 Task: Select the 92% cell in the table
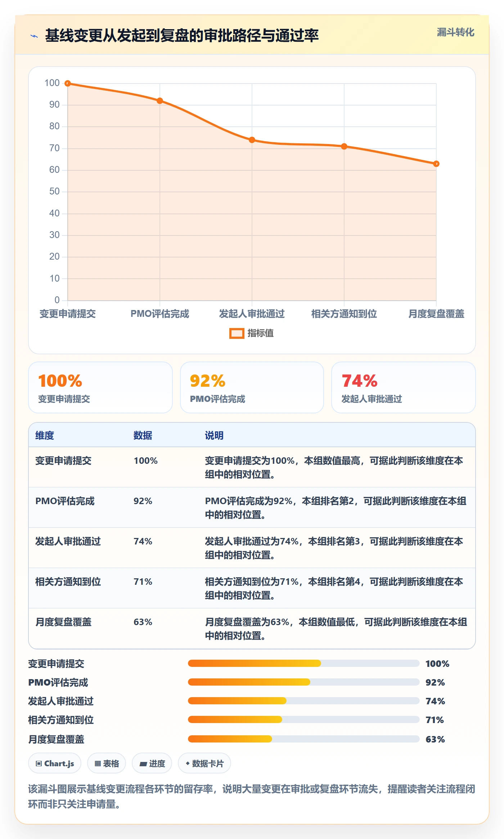pyautogui.click(x=143, y=501)
